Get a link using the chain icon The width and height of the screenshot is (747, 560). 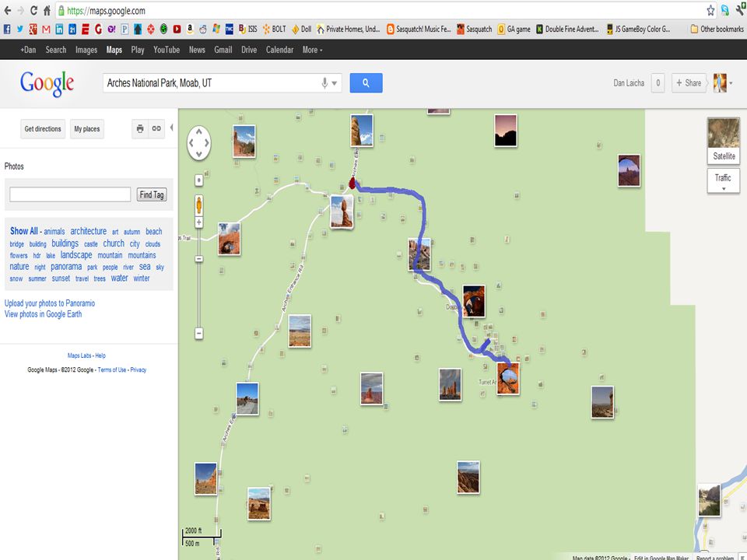(156, 128)
